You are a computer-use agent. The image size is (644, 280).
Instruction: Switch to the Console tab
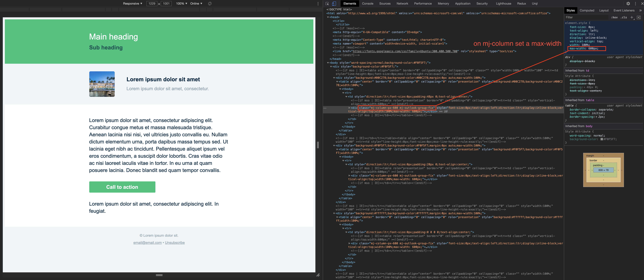click(x=368, y=4)
